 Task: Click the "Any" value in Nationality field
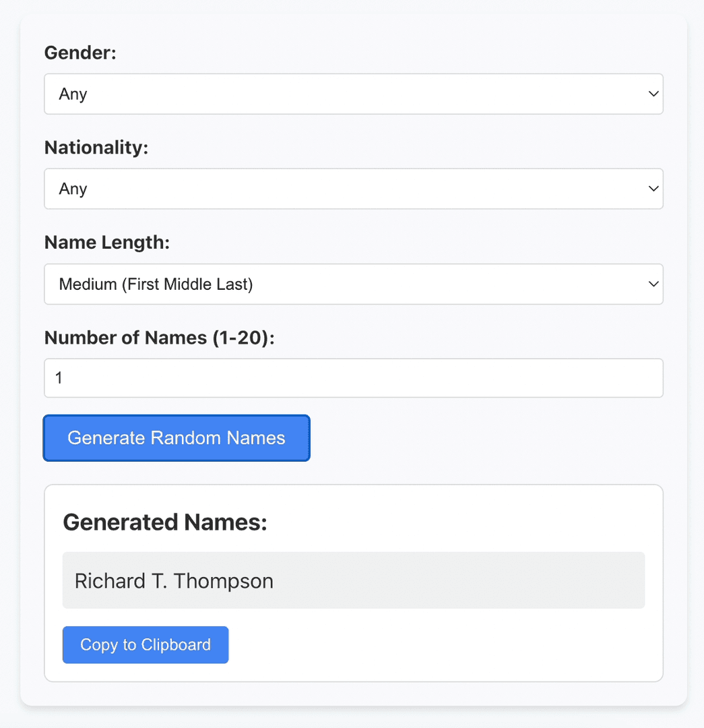pos(73,189)
